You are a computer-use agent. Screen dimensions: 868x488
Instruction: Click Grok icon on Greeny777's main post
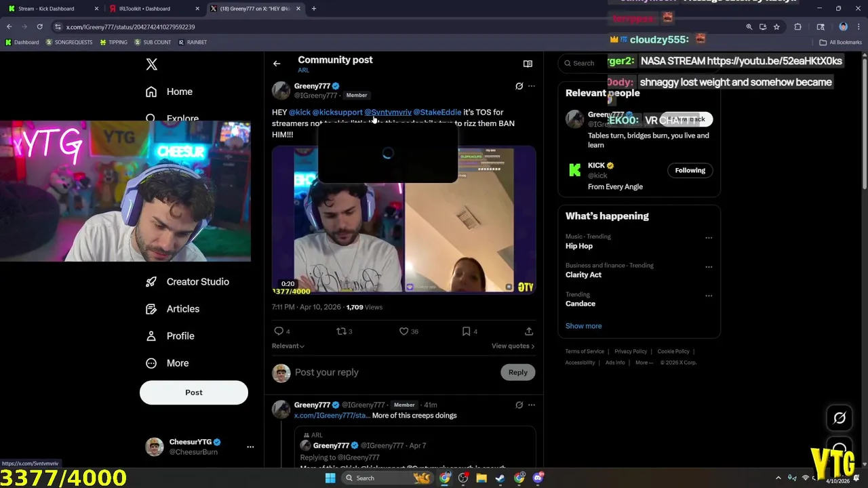[519, 86]
